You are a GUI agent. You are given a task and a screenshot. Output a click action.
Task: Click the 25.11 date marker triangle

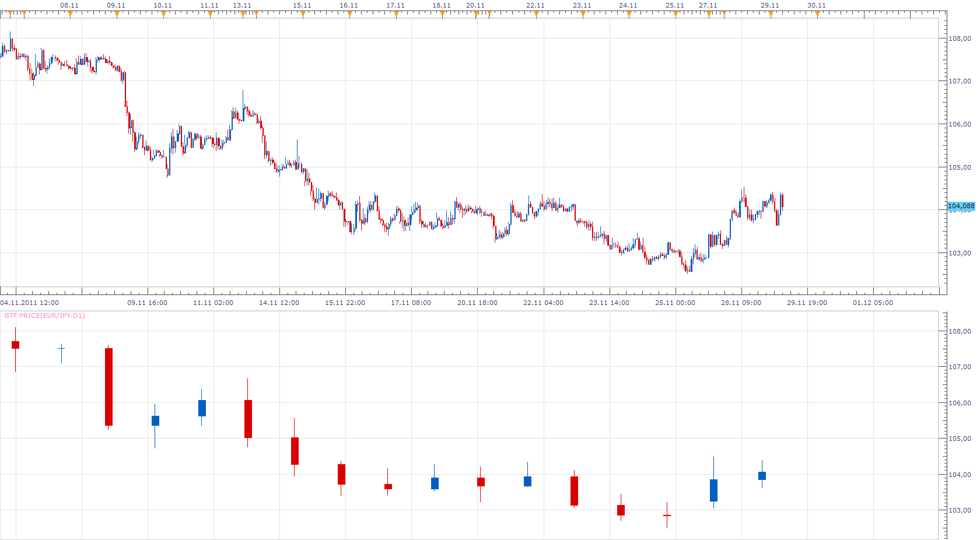(x=675, y=14)
